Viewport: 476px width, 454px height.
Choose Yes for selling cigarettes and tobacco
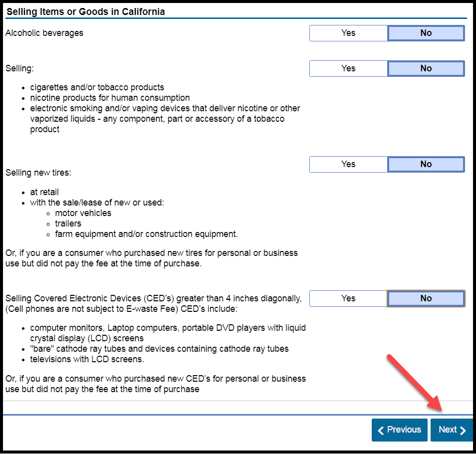348,69
